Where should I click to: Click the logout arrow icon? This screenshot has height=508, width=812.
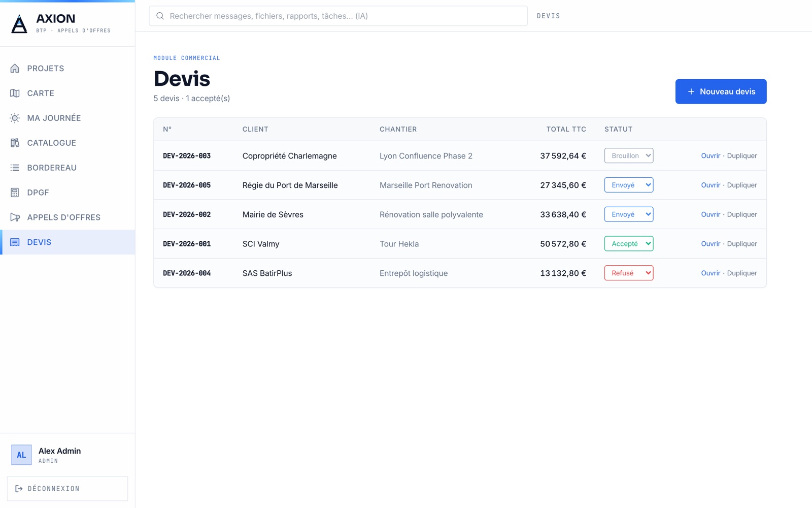click(x=19, y=489)
